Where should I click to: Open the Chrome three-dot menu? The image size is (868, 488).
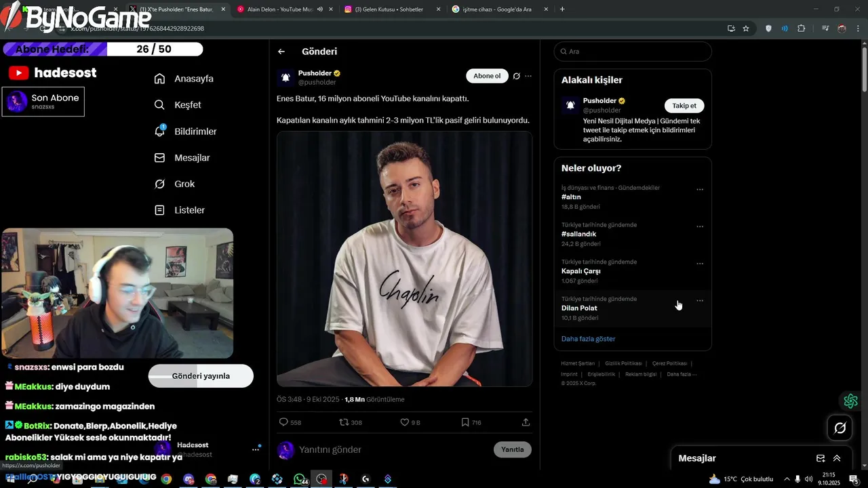tap(857, 28)
